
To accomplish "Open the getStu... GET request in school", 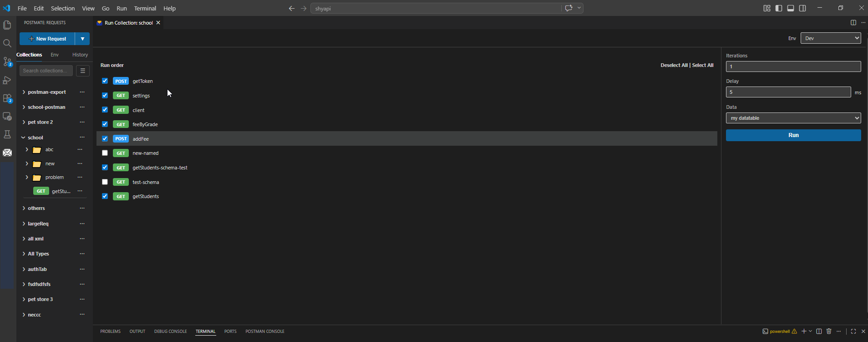I will (x=52, y=191).
